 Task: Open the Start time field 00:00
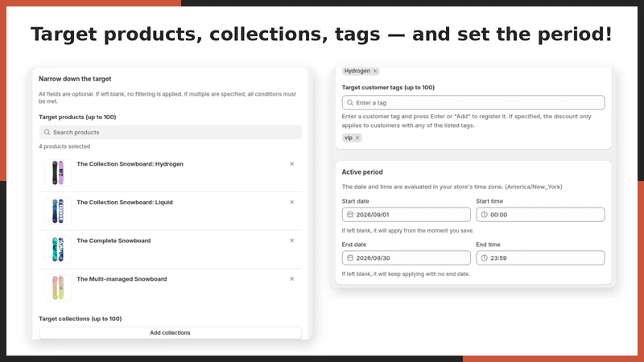[x=540, y=215]
